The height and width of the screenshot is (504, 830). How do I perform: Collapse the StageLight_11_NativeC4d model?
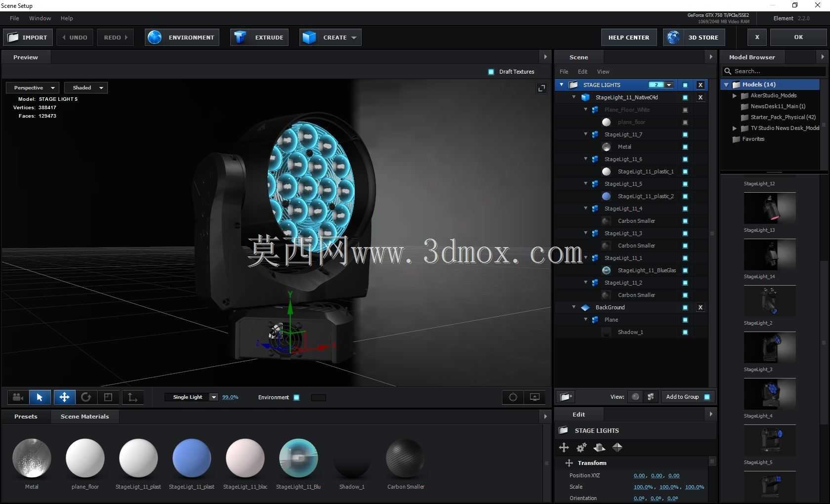point(574,97)
